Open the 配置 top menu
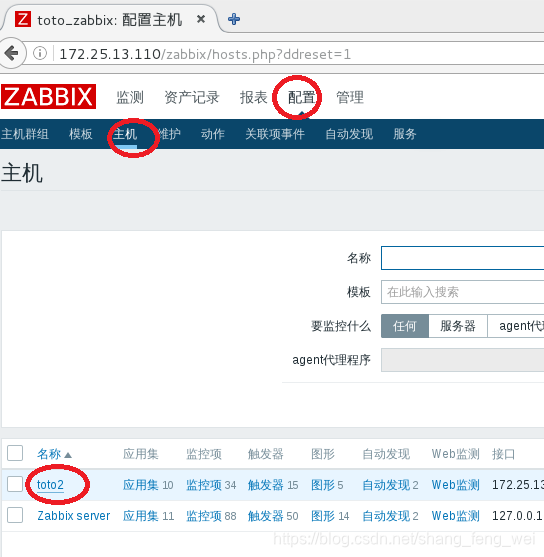Screen dimensions: 544x557 [x=301, y=97]
